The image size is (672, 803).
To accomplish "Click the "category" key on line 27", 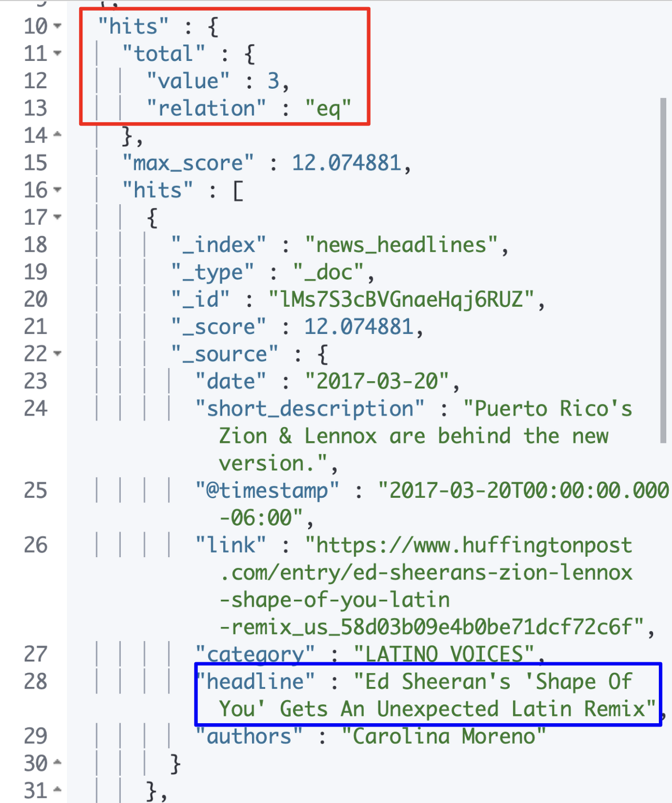I will point(255,654).
